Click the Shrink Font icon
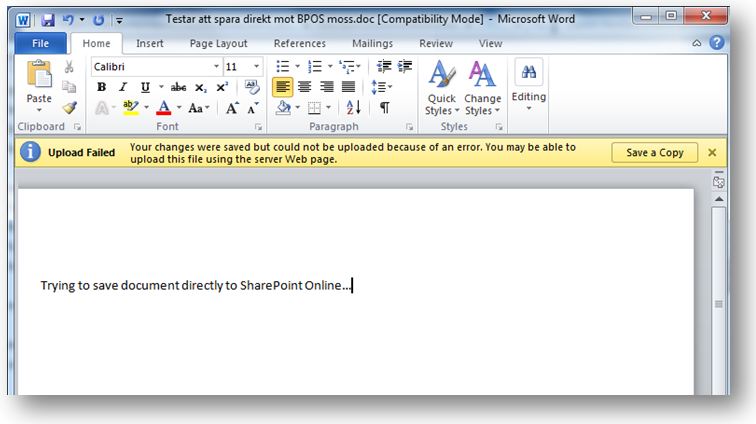 [253, 108]
